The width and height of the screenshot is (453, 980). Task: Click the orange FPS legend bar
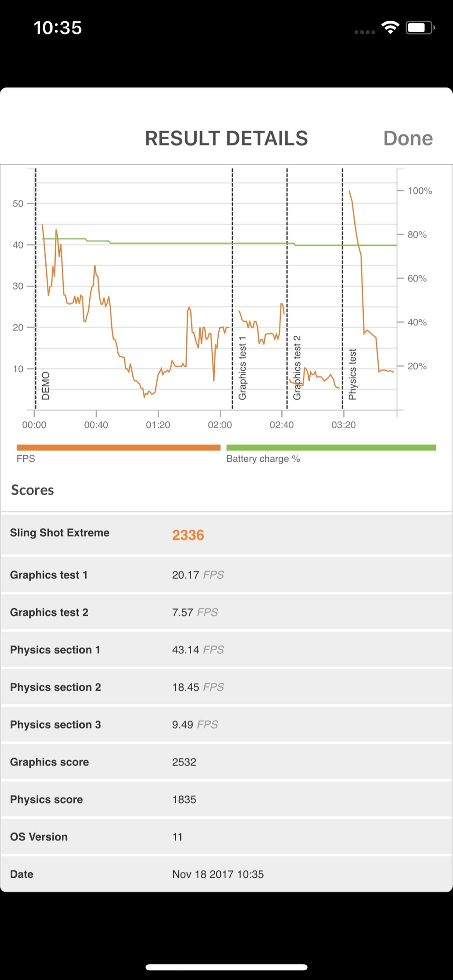tap(118, 448)
